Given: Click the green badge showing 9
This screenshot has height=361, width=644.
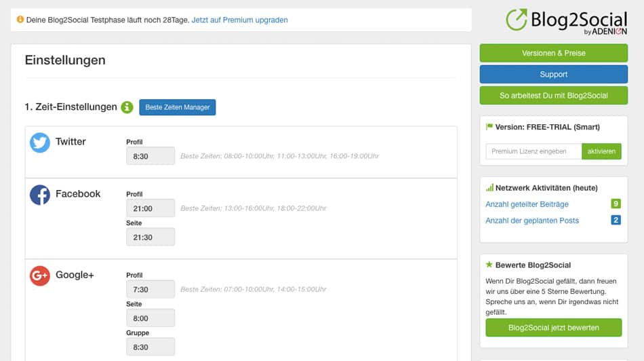Looking at the screenshot, I should (616, 204).
